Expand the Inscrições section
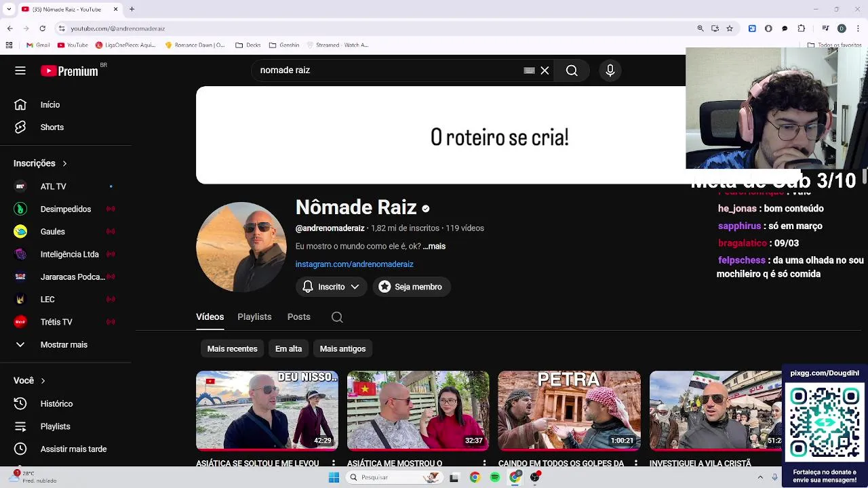The image size is (868, 488). pos(41,163)
